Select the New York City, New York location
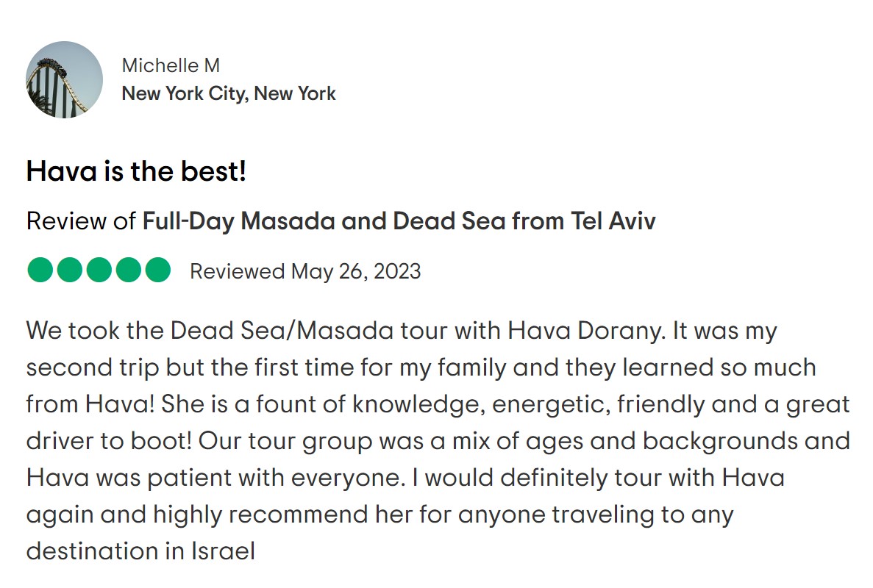 click(x=229, y=93)
